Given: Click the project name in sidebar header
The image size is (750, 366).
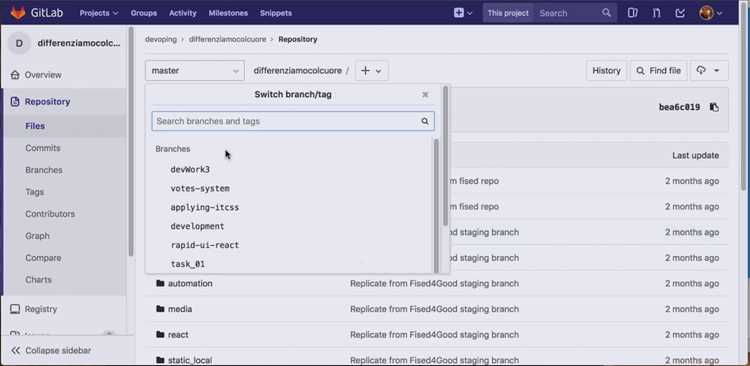Looking at the screenshot, I should click(79, 44).
